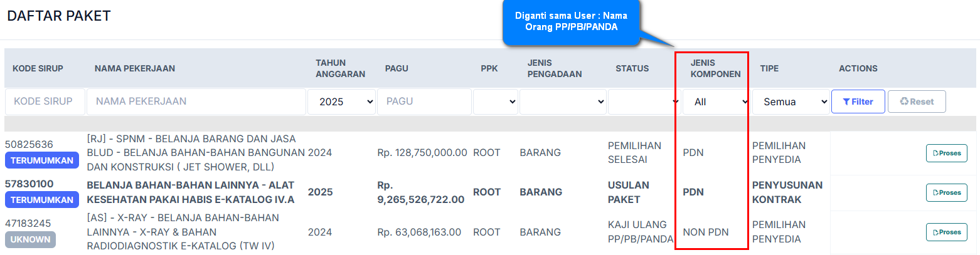Open the Tipe Semua dropdown

point(791,101)
